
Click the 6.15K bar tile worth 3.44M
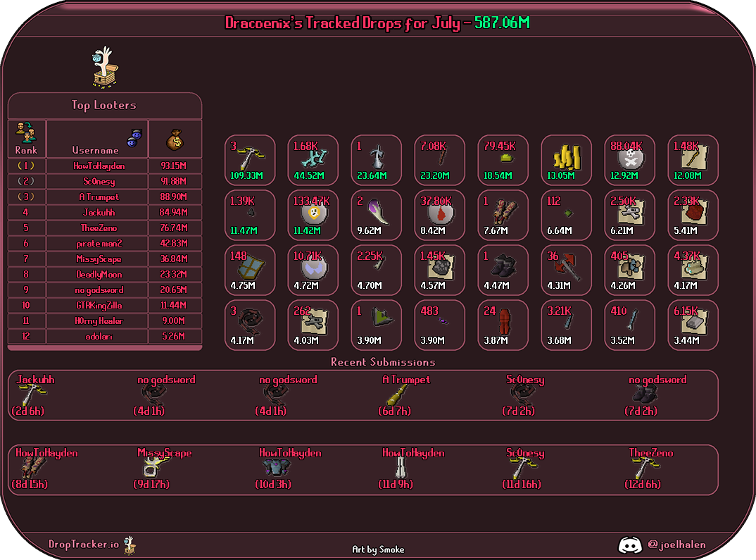pos(693,325)
